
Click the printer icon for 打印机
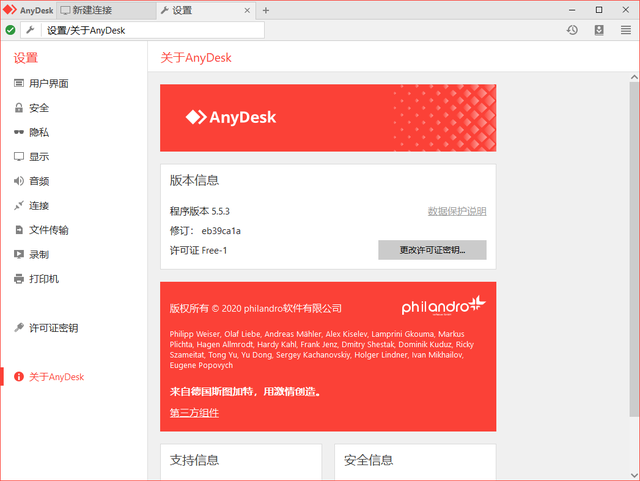[19, 279]
